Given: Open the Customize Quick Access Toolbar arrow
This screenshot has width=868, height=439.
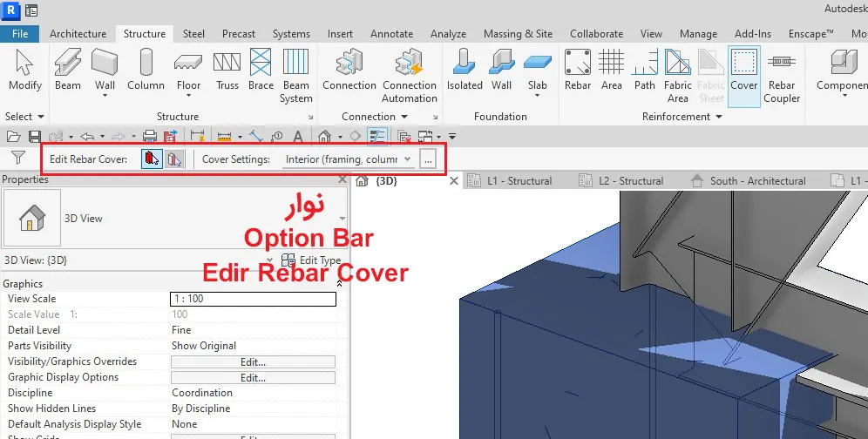Looking at the screenshot, I should click(x=452, y=136).
